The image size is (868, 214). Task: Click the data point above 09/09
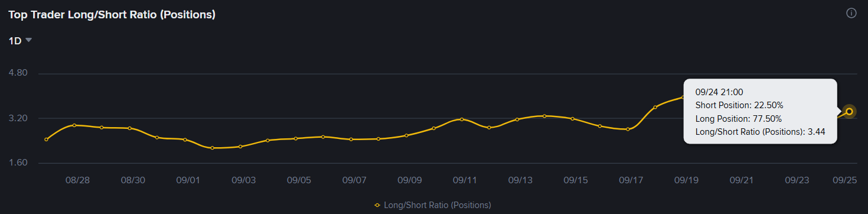406,135
